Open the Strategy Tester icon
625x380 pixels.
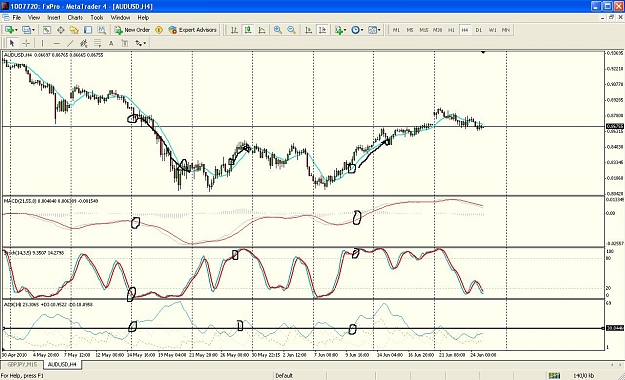102,30
